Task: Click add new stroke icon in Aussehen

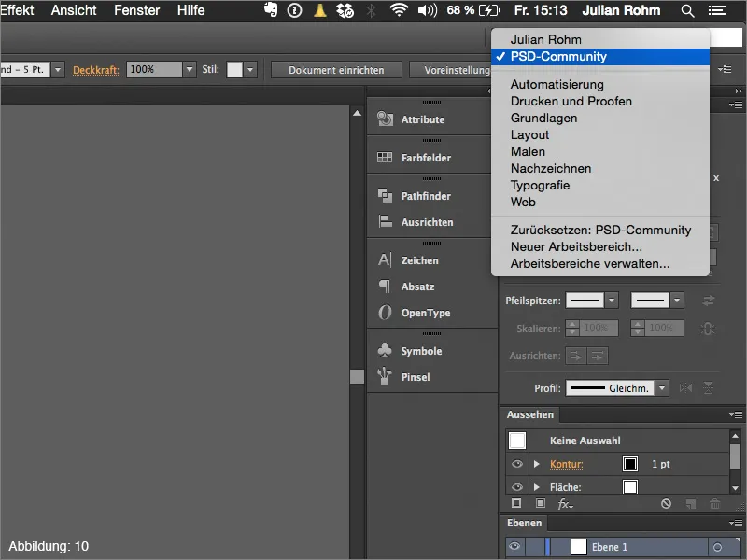Action: point(516,503)
